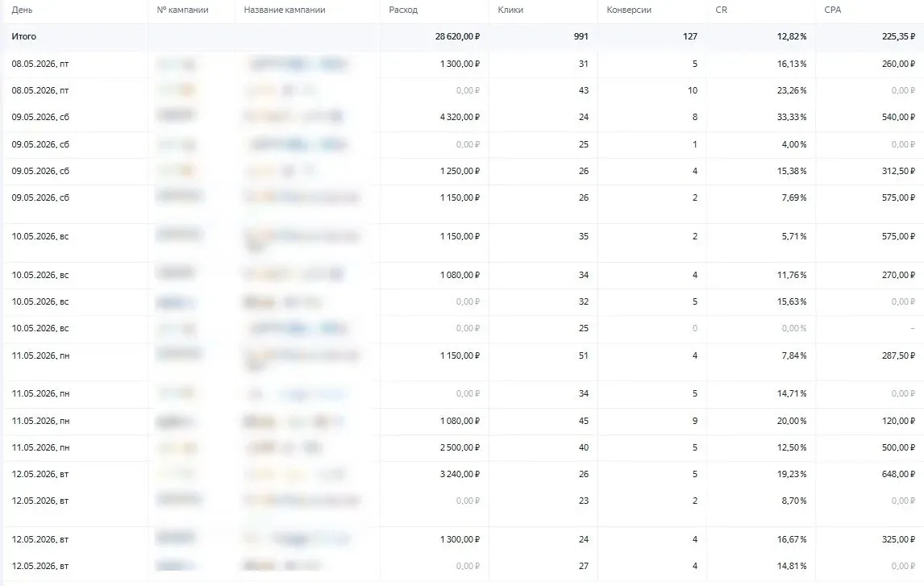Viewport: 924px width, 586px height.
Task: Click spend cell 4 320,00 ₽
Action: point(460,117)
